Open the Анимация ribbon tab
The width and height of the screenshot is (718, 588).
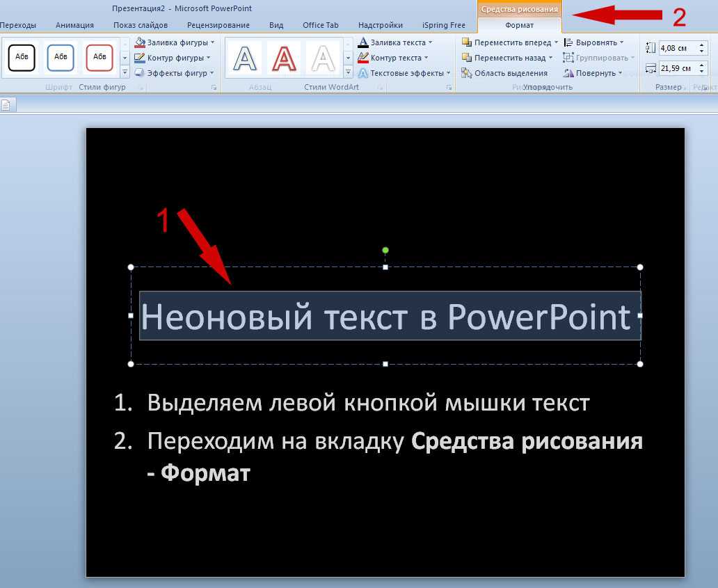tap(74, 25)
